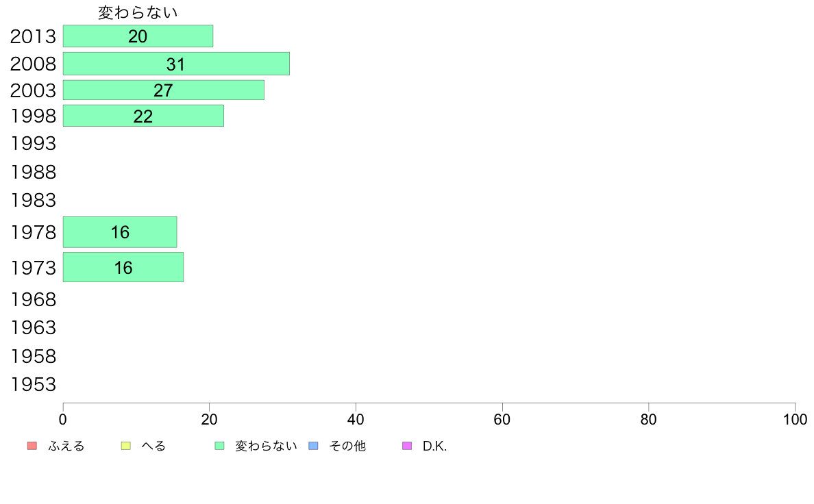Click the 1968 year axis label
814x504 pixels.
[33, 299]
